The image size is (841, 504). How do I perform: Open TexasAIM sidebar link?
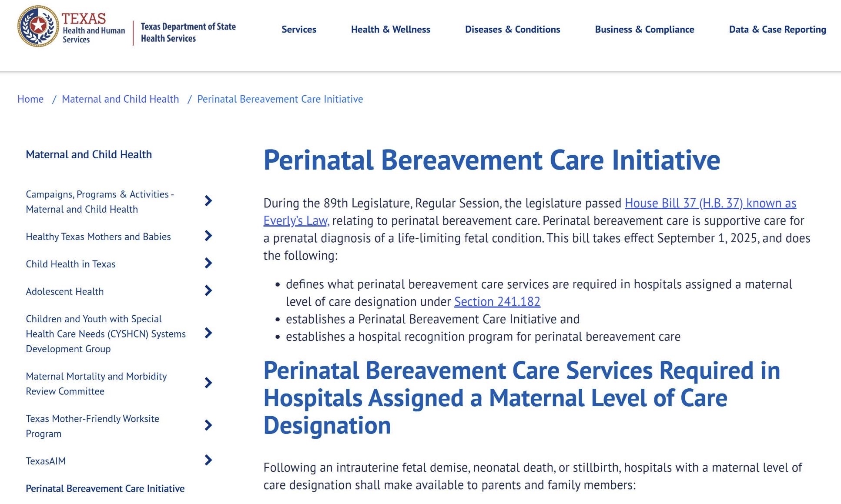pos(46,461)
